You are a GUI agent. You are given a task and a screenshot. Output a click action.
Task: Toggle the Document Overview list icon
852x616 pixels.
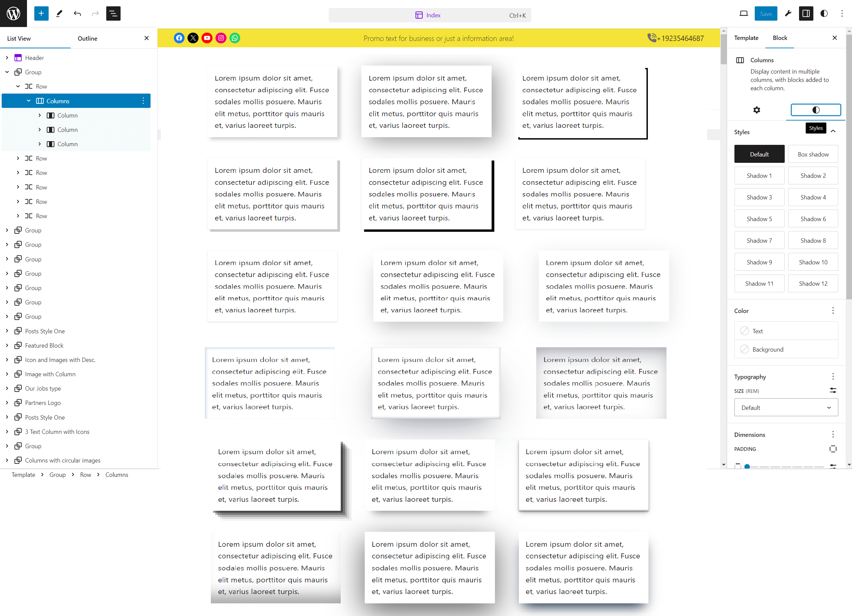[x=113, y=14]
